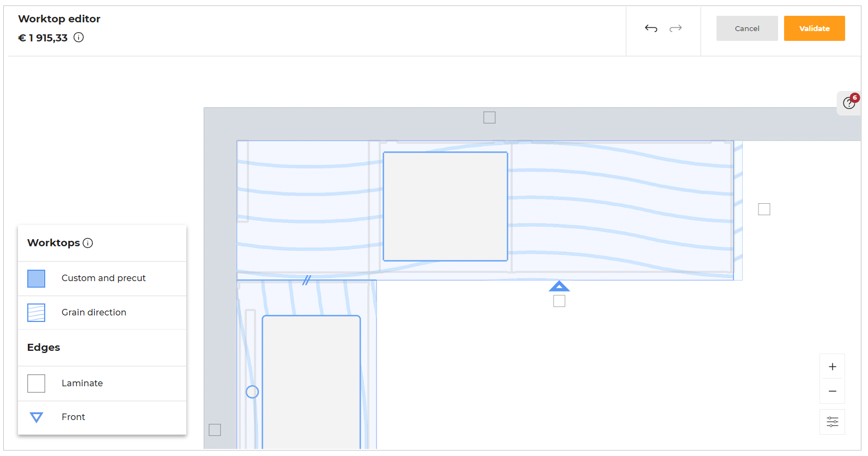Toggle the top wall edge checkbox
Viewport: 868px width, 456px height.
pos(489,118)
